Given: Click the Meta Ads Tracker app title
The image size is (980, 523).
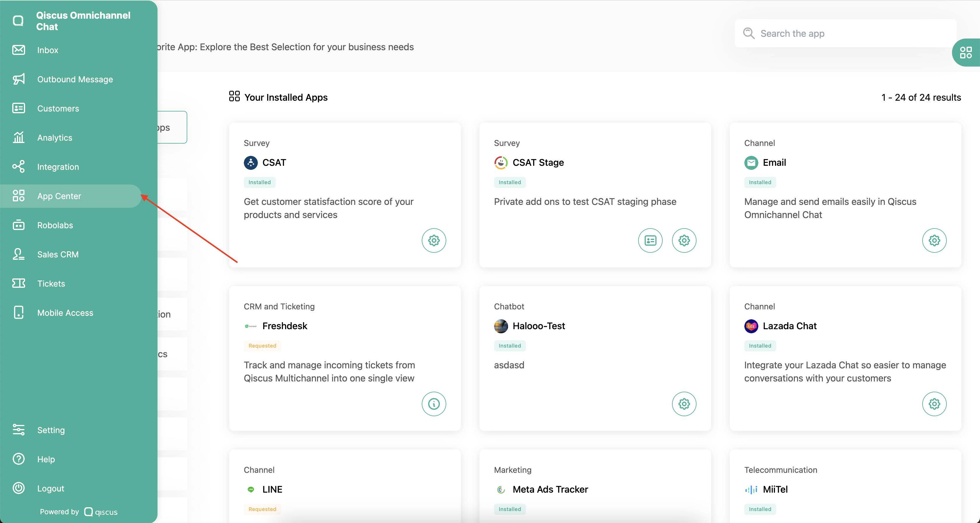Looking at the screenshot, I should pyautogui.click(x=550, y=489).
